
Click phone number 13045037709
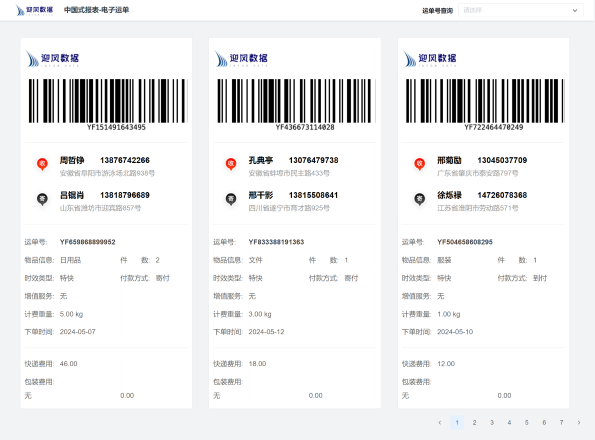(x=502, y=160)
